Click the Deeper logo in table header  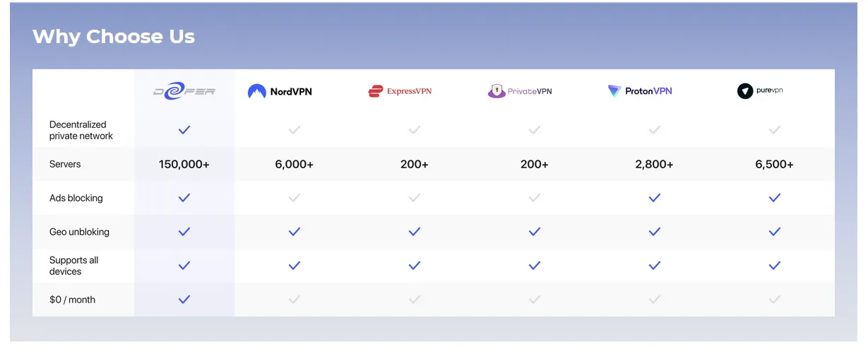[x=184, y=91]
